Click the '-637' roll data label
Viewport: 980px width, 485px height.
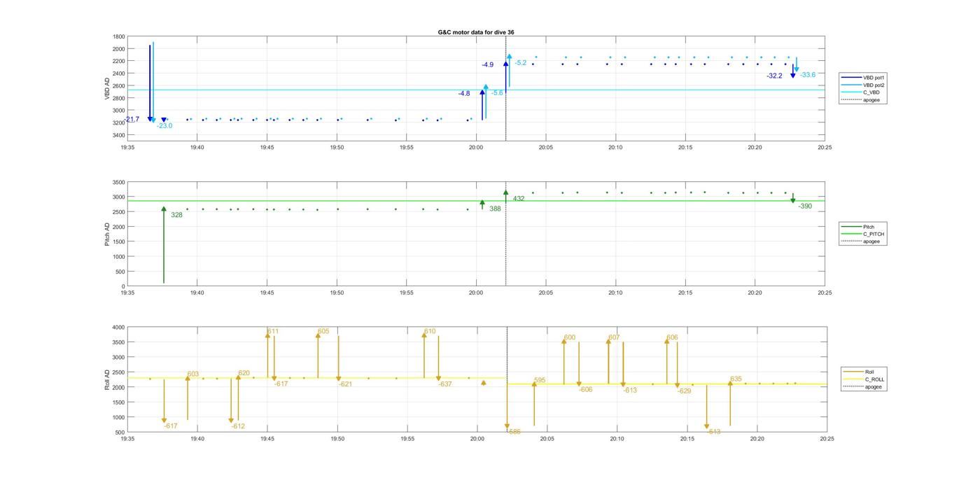click(x=445, y=384)
